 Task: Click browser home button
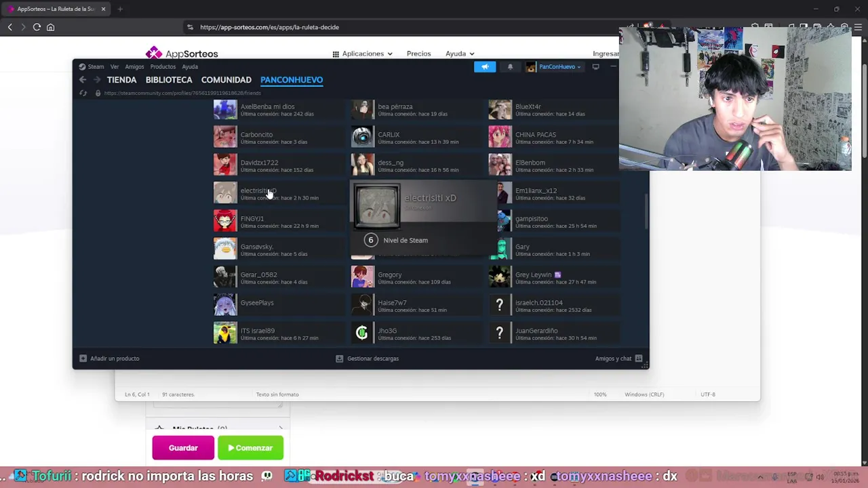[x=50, y=27]
